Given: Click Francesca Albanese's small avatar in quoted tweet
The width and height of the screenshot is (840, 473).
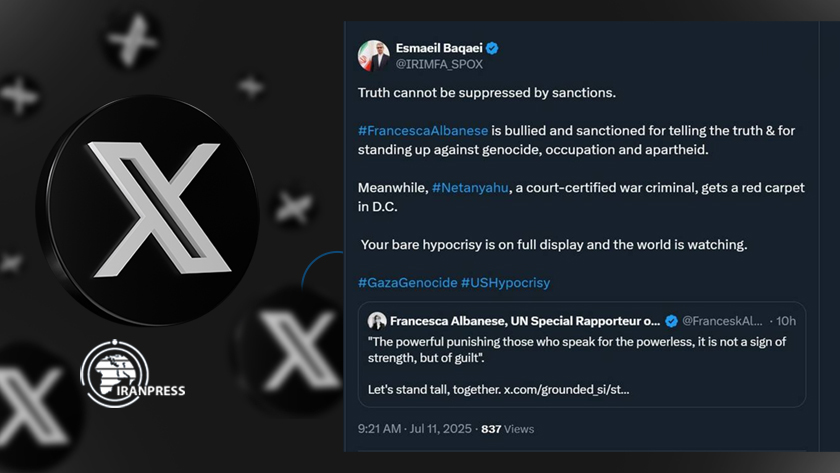Looking at the screenshot, I should coord(377,321).
